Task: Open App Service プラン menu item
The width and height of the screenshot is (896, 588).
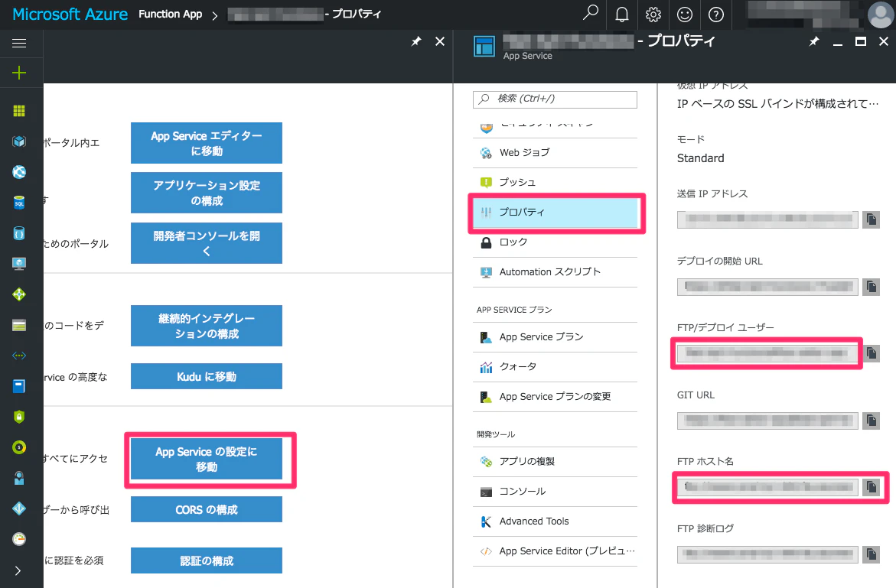Action: (x=555, y=336)
